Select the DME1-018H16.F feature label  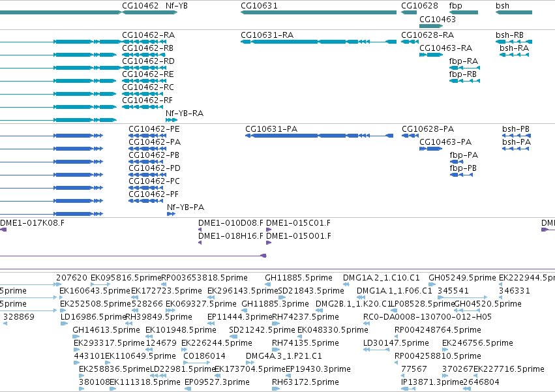[231, 236]
